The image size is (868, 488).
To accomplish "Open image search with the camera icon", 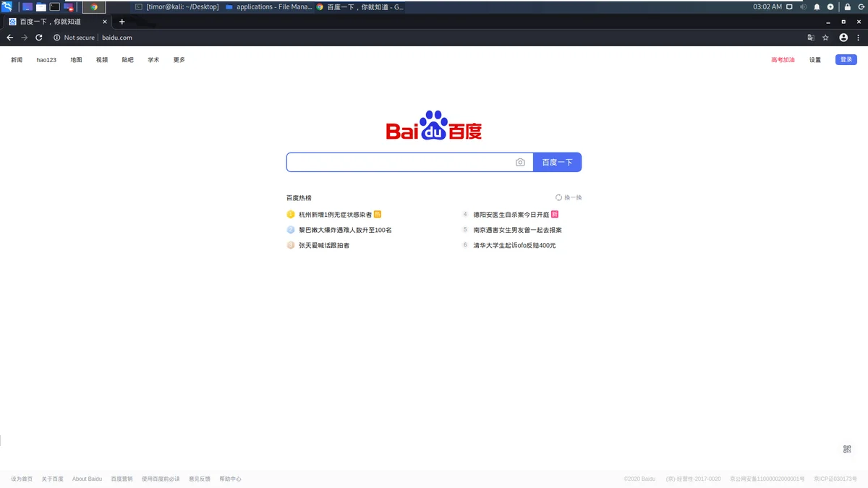I will point(520,163).
